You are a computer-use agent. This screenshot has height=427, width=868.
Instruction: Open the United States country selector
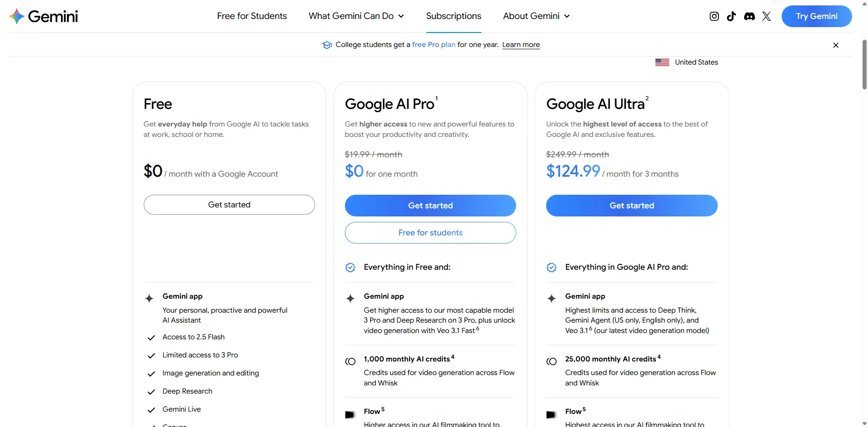(696, 62)
